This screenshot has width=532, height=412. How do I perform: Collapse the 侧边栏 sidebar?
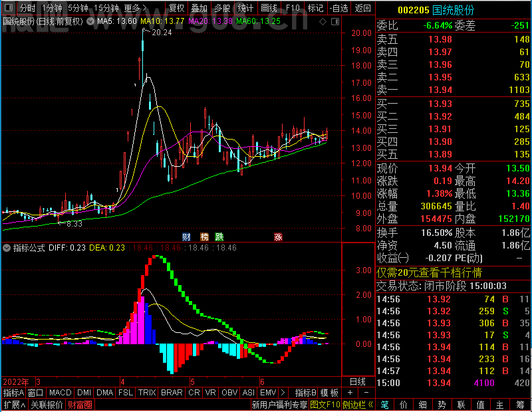[x=358, y=405]
